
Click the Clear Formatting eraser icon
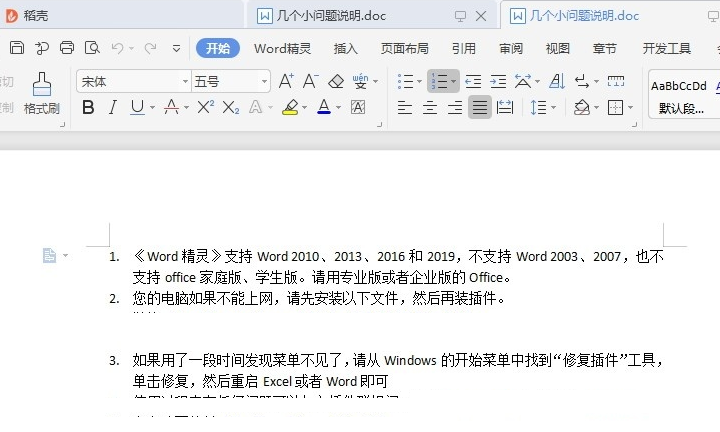[x=336, y=82]
